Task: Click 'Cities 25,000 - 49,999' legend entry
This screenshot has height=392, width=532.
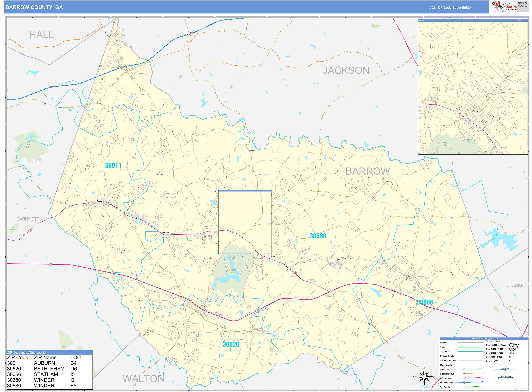Action: coord(494,353)
